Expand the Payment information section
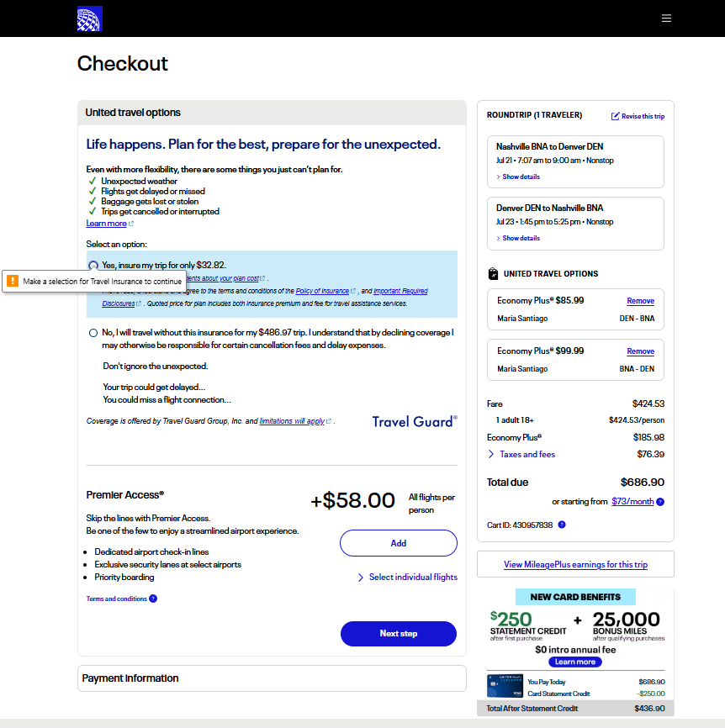725x728 pixels. click(272, 678)
